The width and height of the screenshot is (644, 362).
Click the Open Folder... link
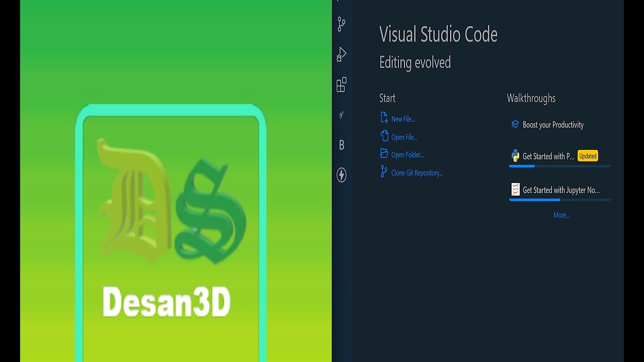[x=408, y=155]
